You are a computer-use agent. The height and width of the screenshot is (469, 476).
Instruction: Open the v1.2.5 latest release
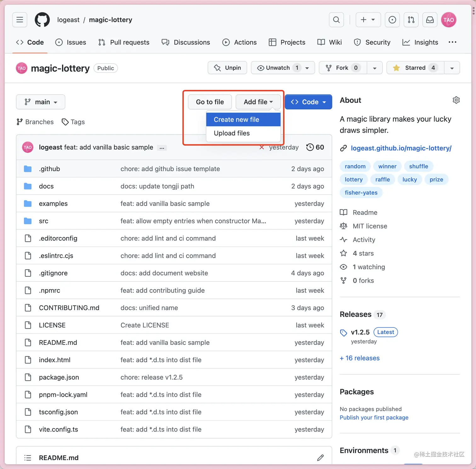point(360,332)
